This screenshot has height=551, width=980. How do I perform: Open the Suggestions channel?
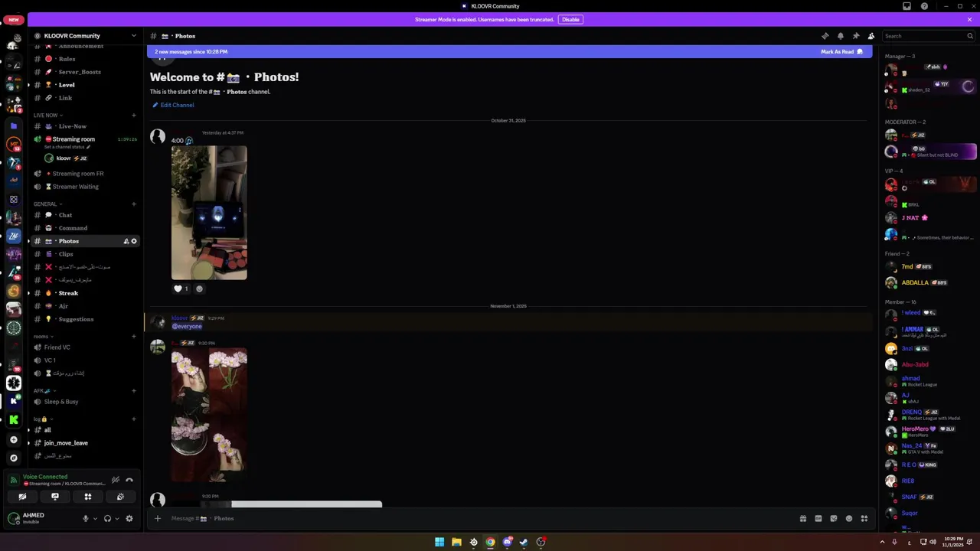tap(86, 319)
